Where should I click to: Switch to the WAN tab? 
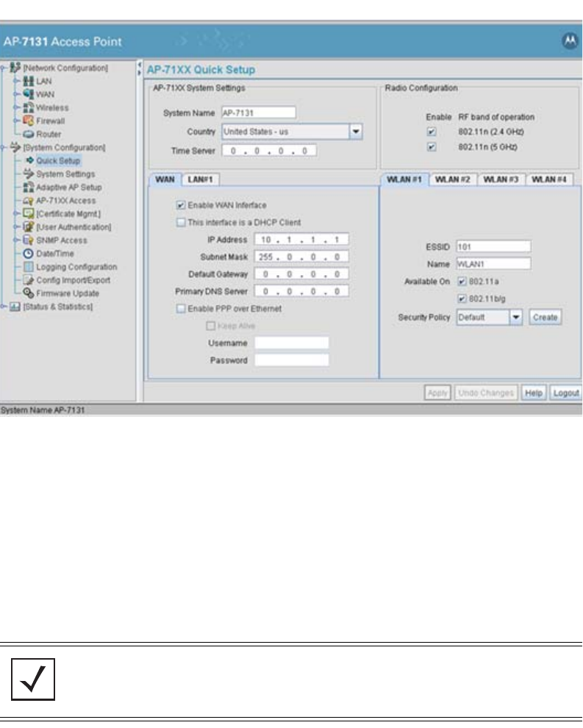165,179
